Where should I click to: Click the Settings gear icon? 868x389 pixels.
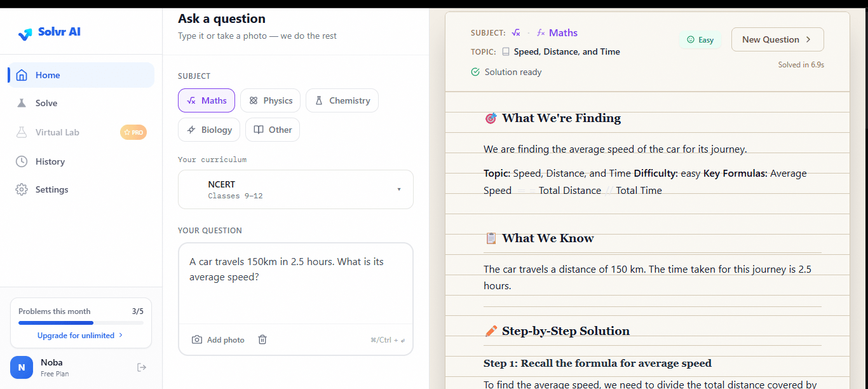[x=22, y=189]
